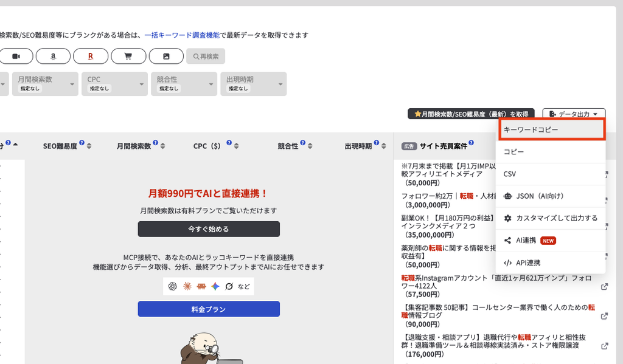Choose カスタマイズして出力する menu entry

(x=551, y=218)
